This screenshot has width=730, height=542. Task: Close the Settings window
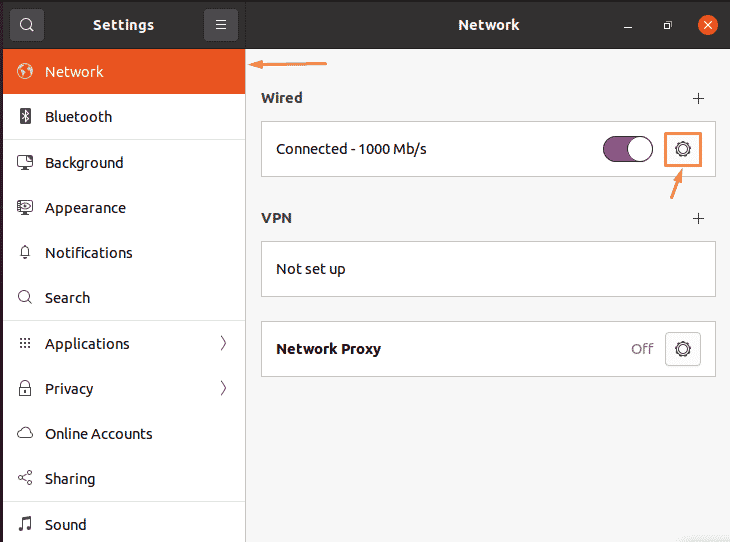pyautogui.click(x=707, y=25)
